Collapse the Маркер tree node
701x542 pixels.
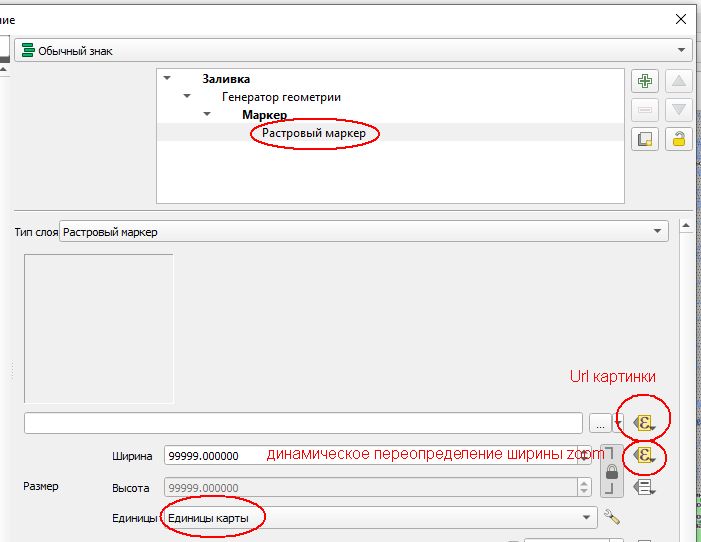(x=207, y=114)
